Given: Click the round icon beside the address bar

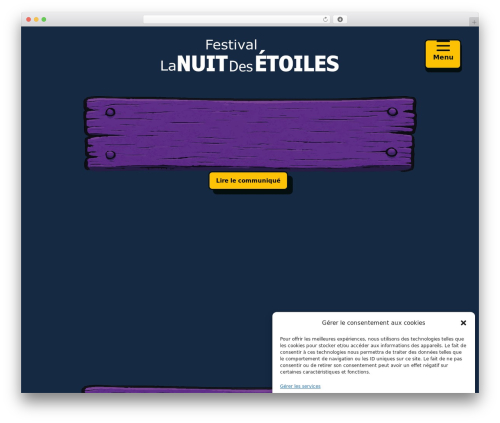Looking at the screenshot, I should [340, 19].
